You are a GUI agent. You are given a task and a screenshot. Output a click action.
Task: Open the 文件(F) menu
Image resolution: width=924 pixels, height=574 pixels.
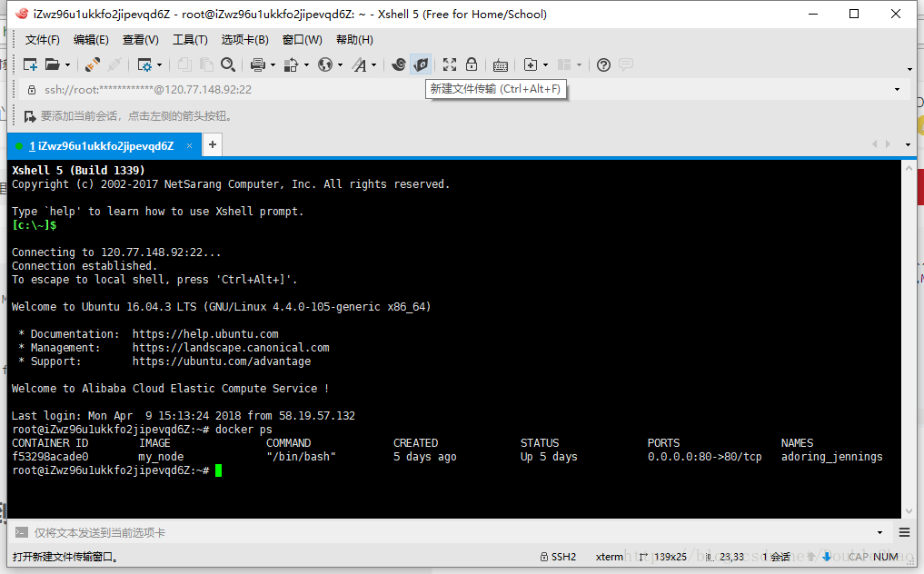tap(43, 39)
